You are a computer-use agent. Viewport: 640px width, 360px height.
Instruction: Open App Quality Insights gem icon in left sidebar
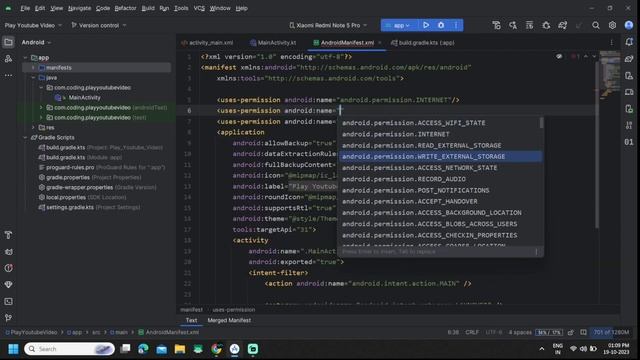click(x=8, y=284)
